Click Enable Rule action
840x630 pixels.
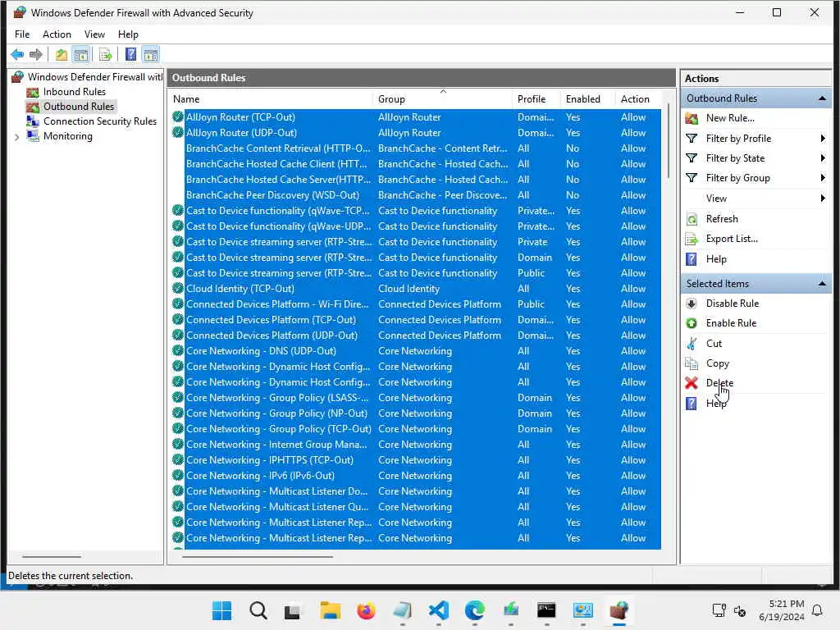pos(731,323)
